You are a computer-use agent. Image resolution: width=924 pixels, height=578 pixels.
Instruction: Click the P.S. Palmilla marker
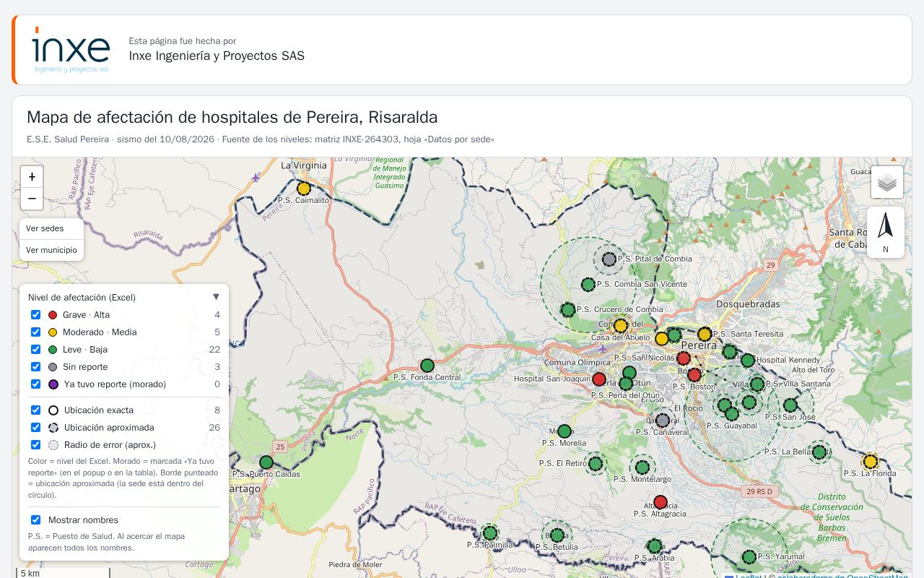[x=490, y=533]
